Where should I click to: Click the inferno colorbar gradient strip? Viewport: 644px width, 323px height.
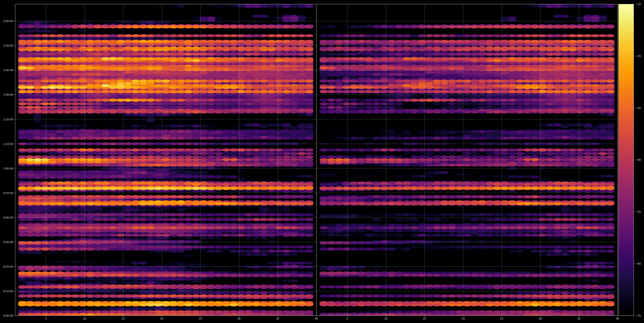pos(626,160)
